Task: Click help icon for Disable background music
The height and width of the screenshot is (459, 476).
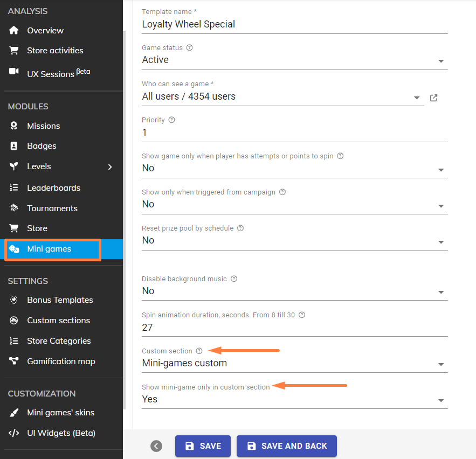Action: point(234,279)
